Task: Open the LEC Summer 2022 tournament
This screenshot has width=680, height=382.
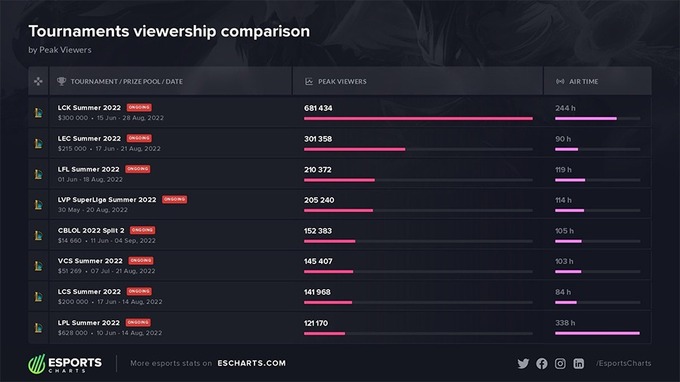Action: [89, 138]
